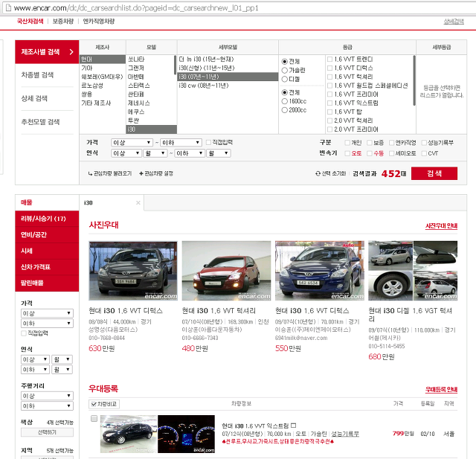The image size is (476, 459).
Task: Click arrow on 제조사별 검색 tab
Action: (71, 51)
